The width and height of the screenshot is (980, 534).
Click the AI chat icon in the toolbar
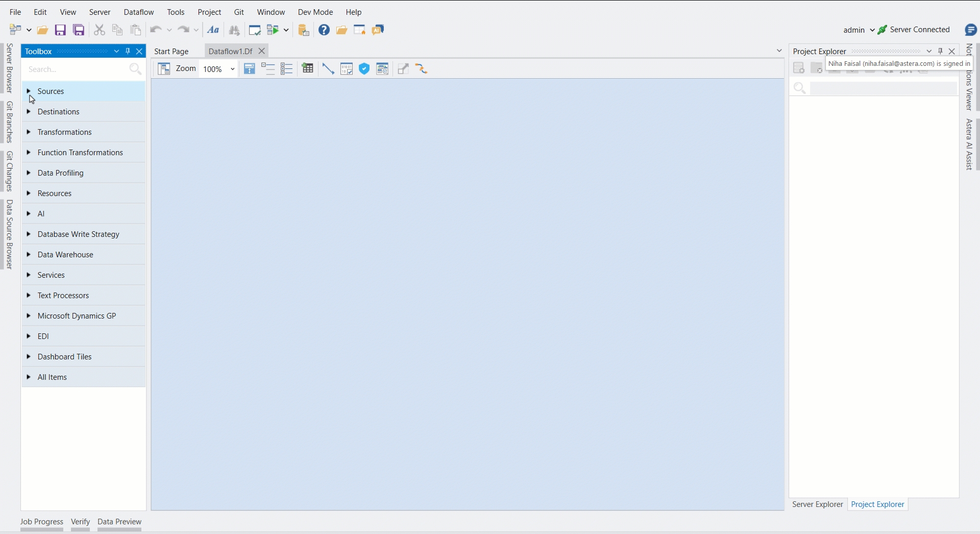click(x=378, y=30)
